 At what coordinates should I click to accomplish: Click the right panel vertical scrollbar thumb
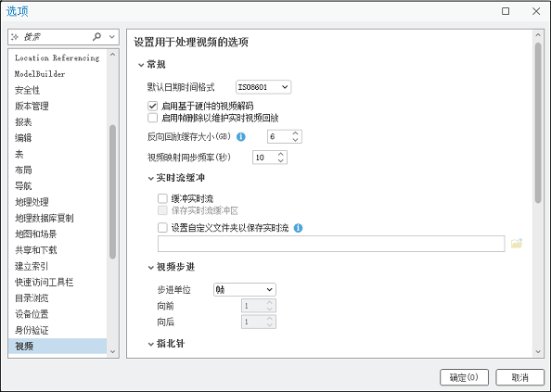538,123
